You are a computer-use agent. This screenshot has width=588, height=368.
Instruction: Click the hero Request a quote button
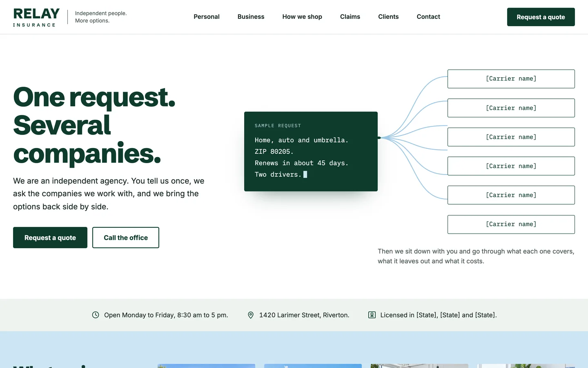50,238
